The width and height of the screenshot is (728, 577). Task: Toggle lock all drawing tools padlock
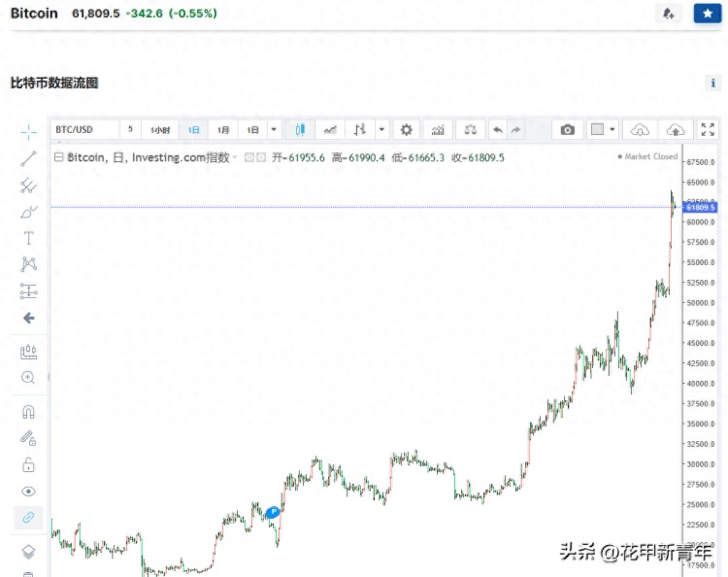tap(28, 465)
